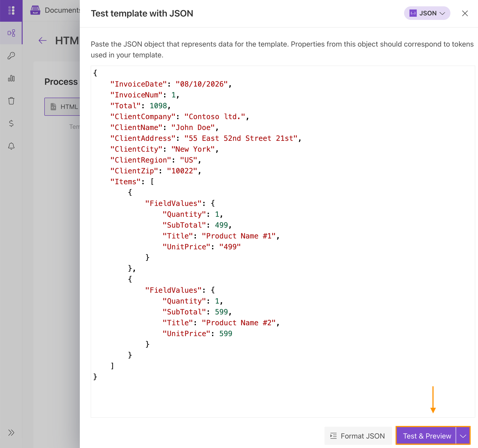Open the API keys key icon
This screenshot has height=448, width=478.
point(11,56)
